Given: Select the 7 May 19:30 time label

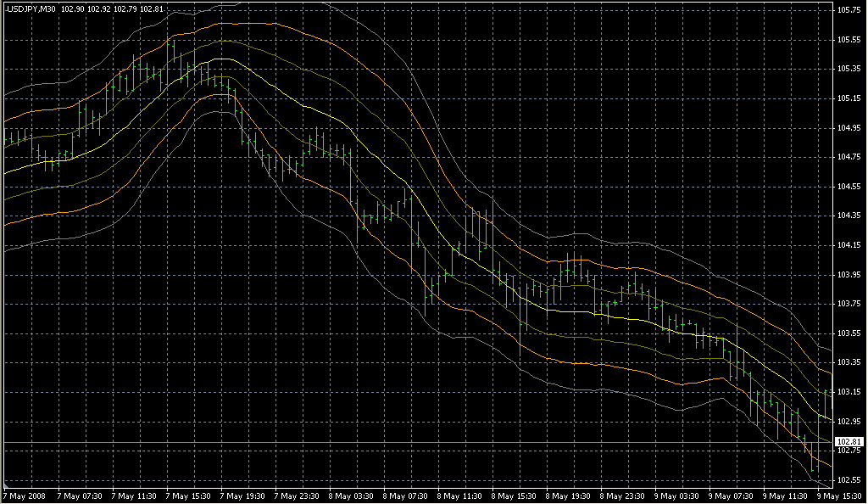Looking at the screenshot, I should [244, 496].
